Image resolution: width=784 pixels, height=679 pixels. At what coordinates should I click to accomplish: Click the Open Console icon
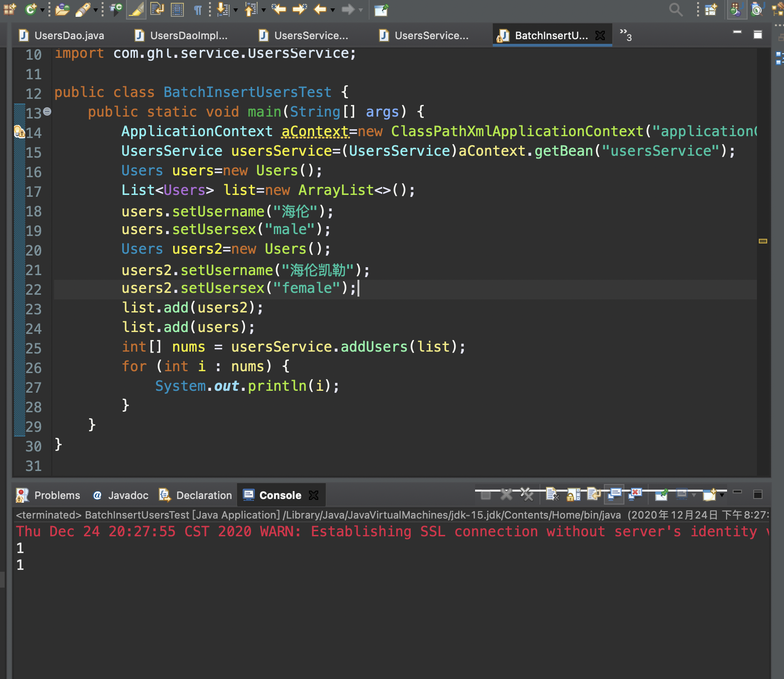coord(710,494)
